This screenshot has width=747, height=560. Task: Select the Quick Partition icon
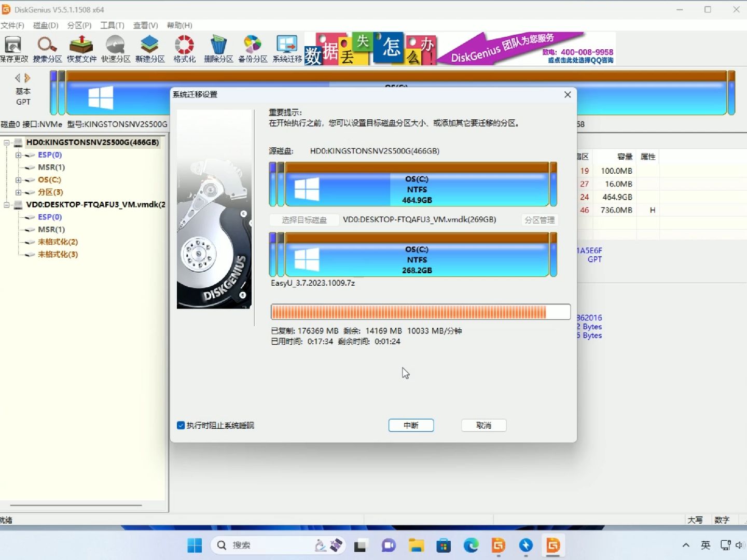(116, 49)
